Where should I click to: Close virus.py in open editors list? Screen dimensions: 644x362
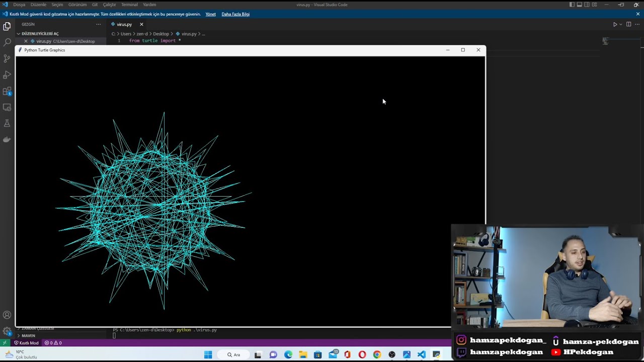tap(26, 41)
